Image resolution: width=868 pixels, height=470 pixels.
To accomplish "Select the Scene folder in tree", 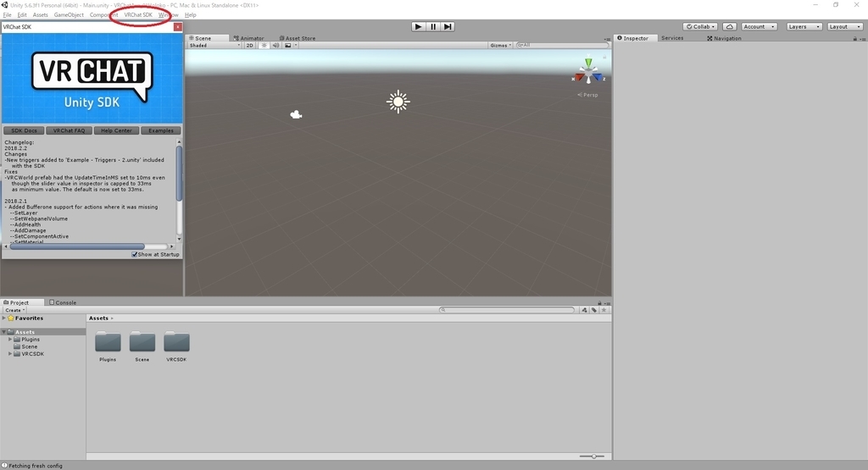I will pos(25,346).
